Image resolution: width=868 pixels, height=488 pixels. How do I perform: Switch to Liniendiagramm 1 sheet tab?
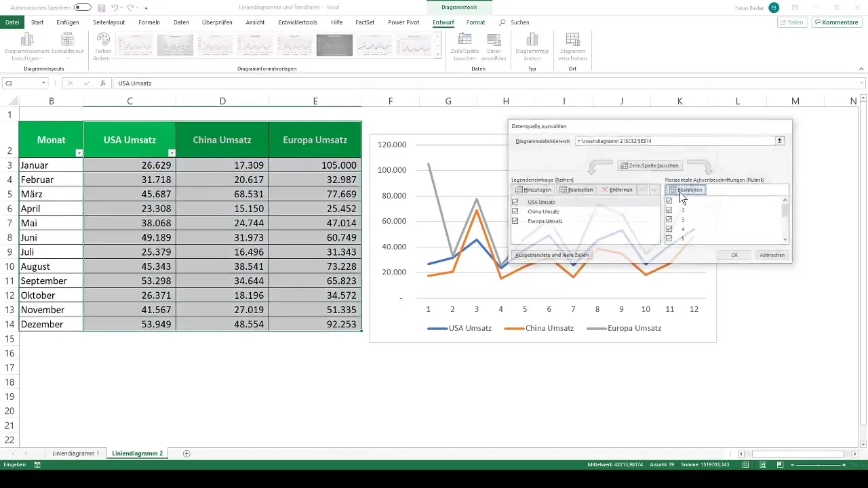pyautogui.click(x=76, y=453)
